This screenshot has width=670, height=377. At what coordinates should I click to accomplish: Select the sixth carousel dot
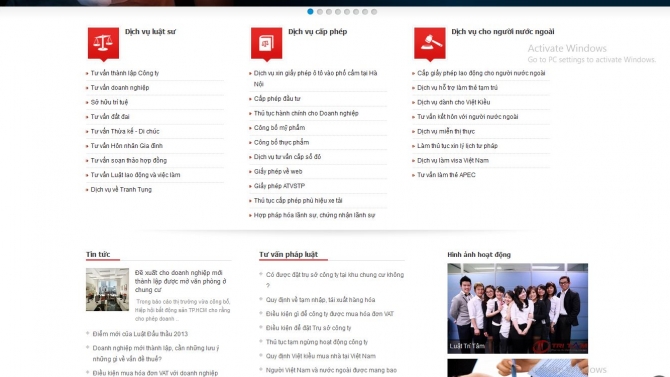356,12
